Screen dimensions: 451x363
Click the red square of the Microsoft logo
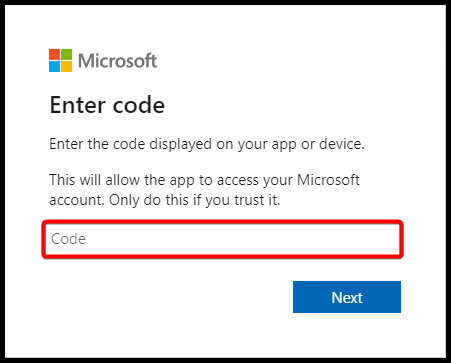click(x=54, y=54)
